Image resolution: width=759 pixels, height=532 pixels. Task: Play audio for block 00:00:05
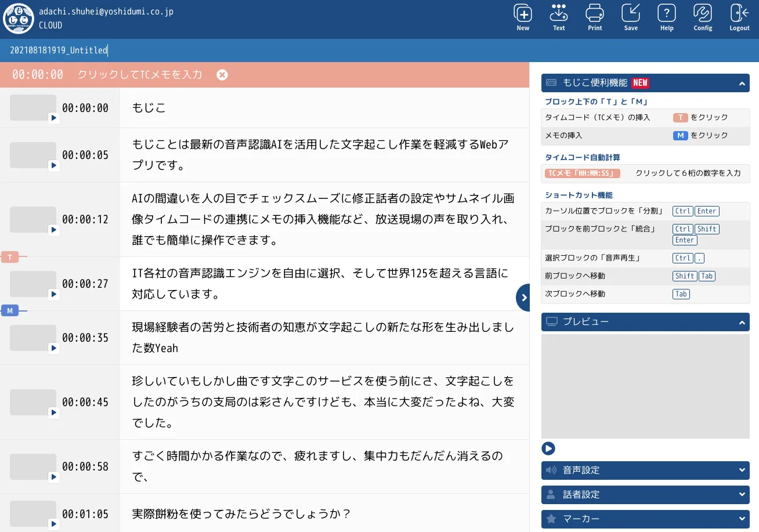tap(53, 165)
